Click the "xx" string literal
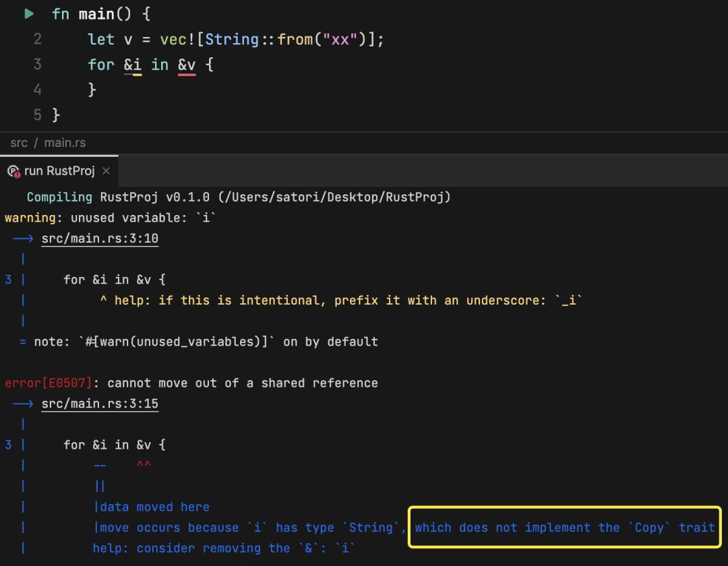This screenshot has width=728, height=566. click(x=340, y=40)
